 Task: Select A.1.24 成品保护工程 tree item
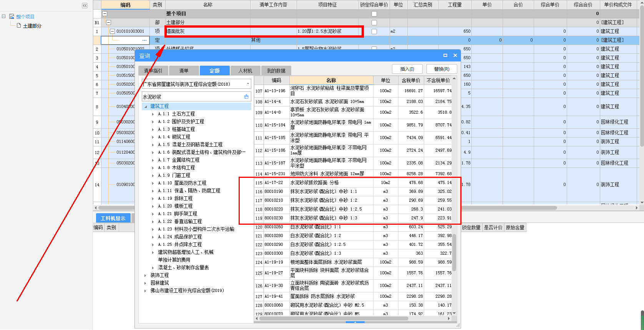click(x=180, y=237)
